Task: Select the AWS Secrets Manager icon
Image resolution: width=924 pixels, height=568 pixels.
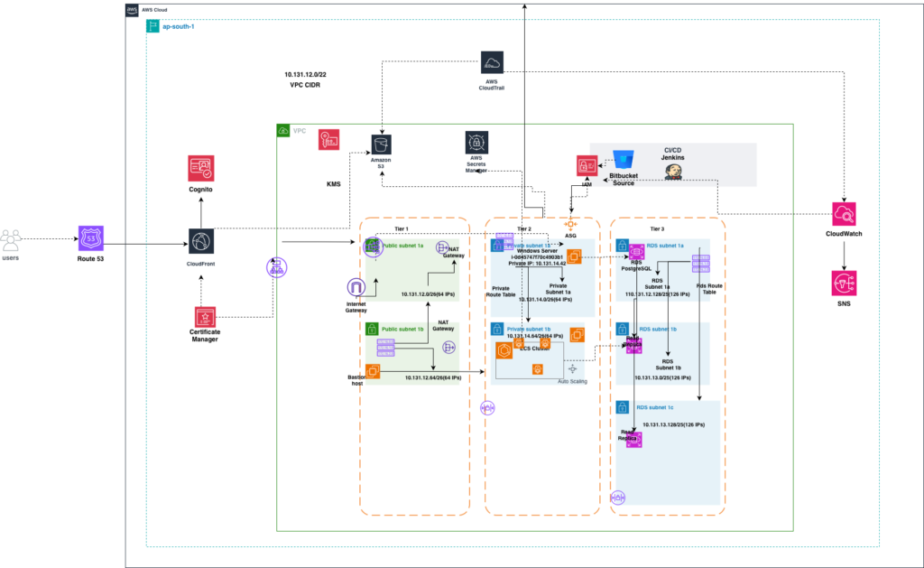Action: [476, 143]
